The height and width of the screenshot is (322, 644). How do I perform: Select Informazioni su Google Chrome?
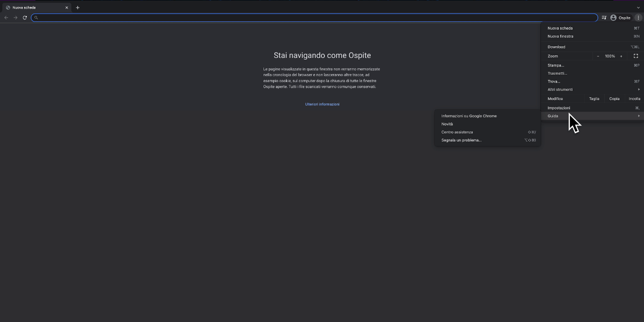[x=469, y=115]
